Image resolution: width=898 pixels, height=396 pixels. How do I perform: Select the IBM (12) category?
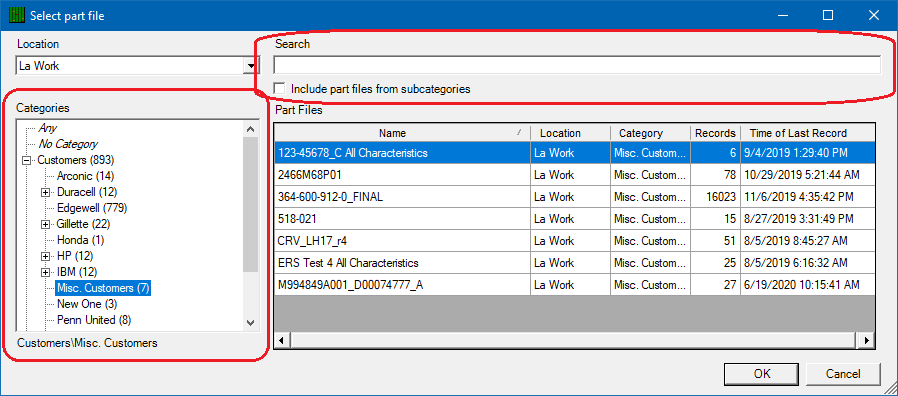coord(77,272)
